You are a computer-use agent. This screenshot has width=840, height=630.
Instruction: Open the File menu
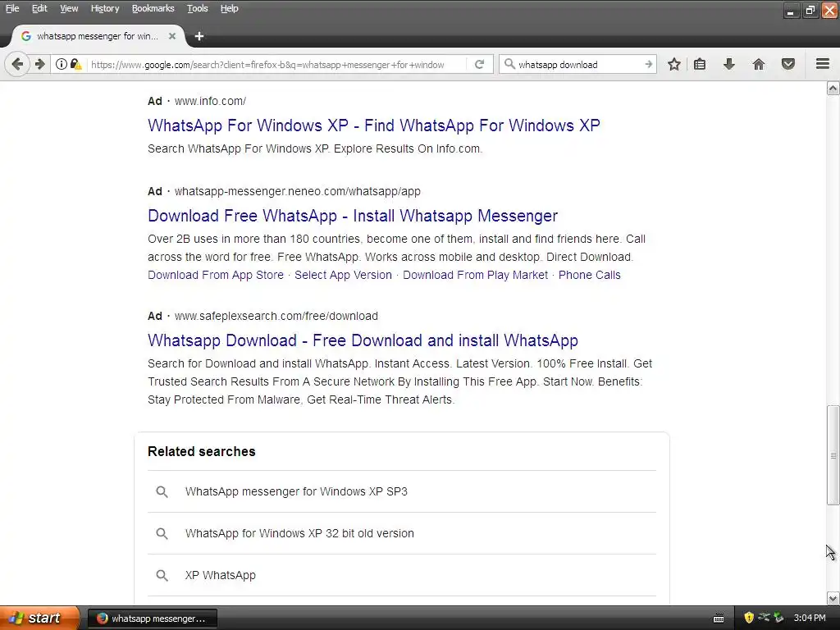pyautogui.click(x=12, y=8)
